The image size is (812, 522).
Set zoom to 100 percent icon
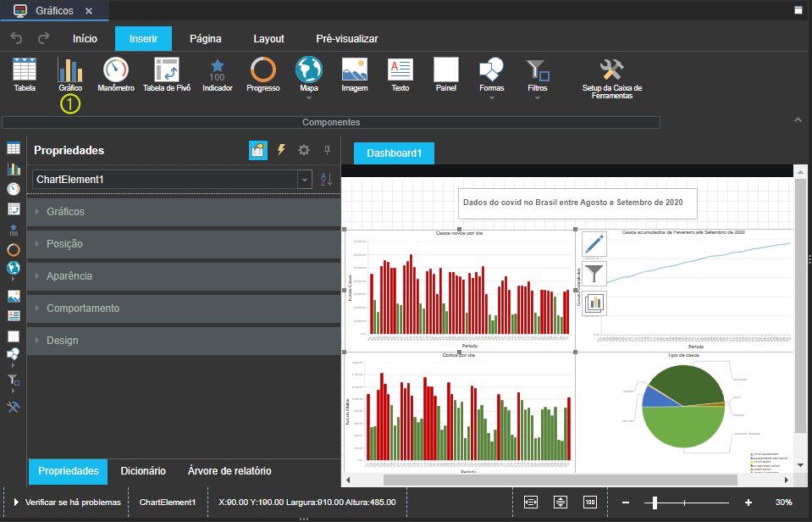[590, 502]
